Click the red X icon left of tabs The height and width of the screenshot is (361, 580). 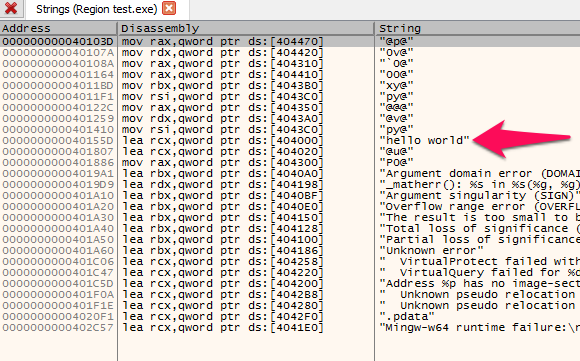coord(11,8)
